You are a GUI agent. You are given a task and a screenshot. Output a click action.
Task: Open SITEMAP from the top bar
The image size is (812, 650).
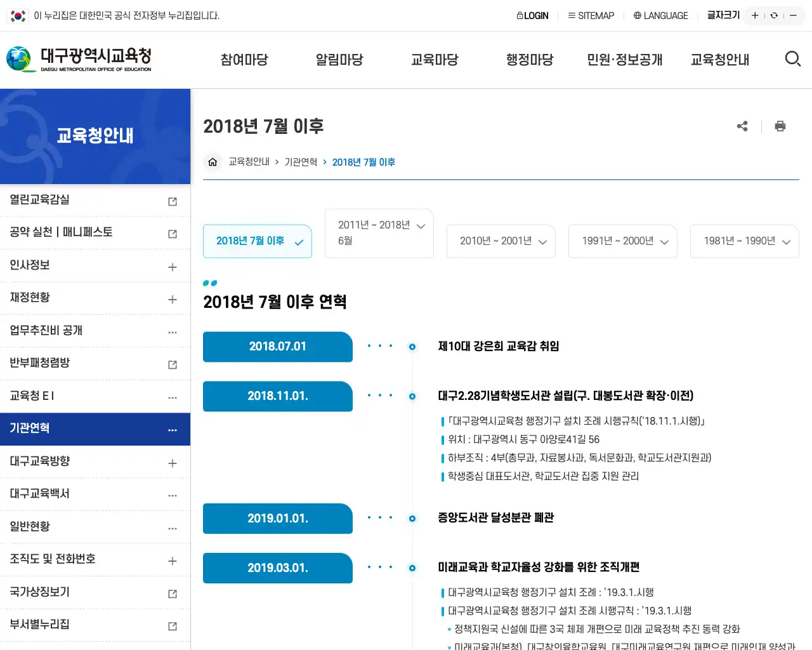click(591, 15)
